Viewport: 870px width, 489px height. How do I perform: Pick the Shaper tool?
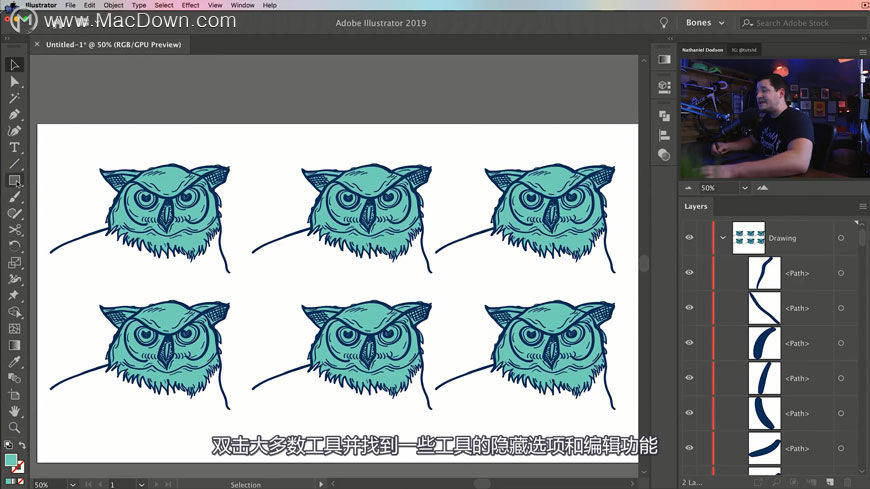(14, 213)
